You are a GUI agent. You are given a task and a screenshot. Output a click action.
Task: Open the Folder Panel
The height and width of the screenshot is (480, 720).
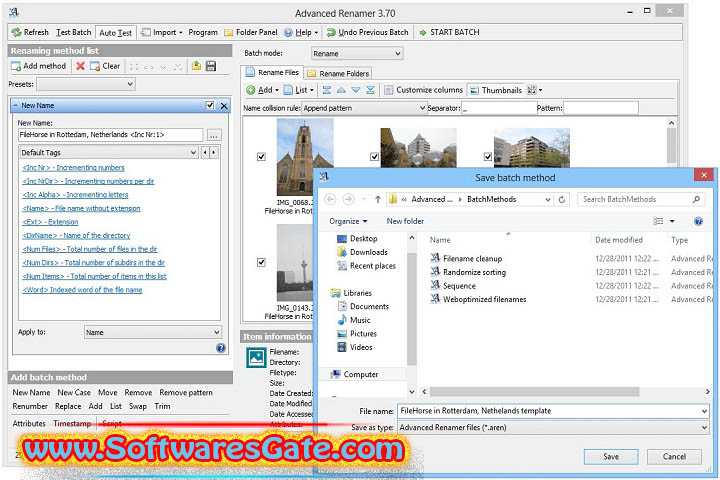[x=251, y=32]
